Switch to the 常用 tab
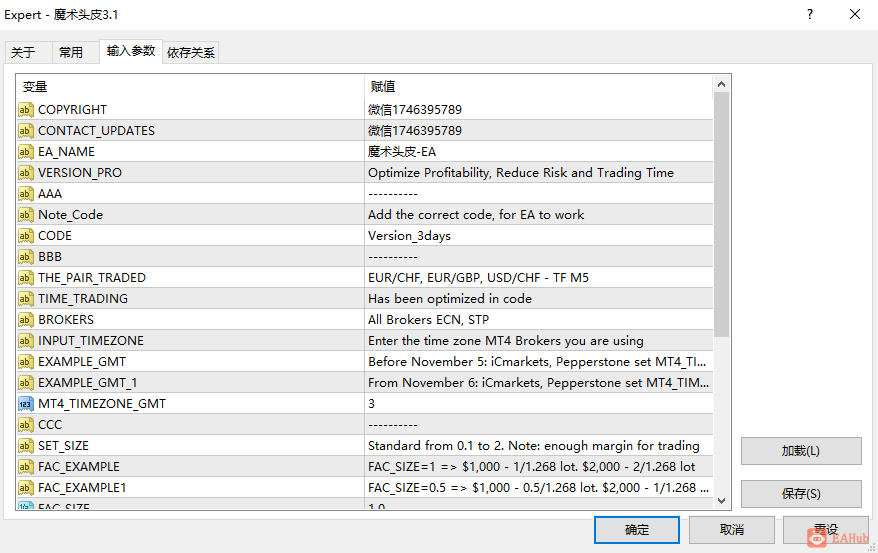This screenshot has width=878, height=553. (x=71, y=53)
